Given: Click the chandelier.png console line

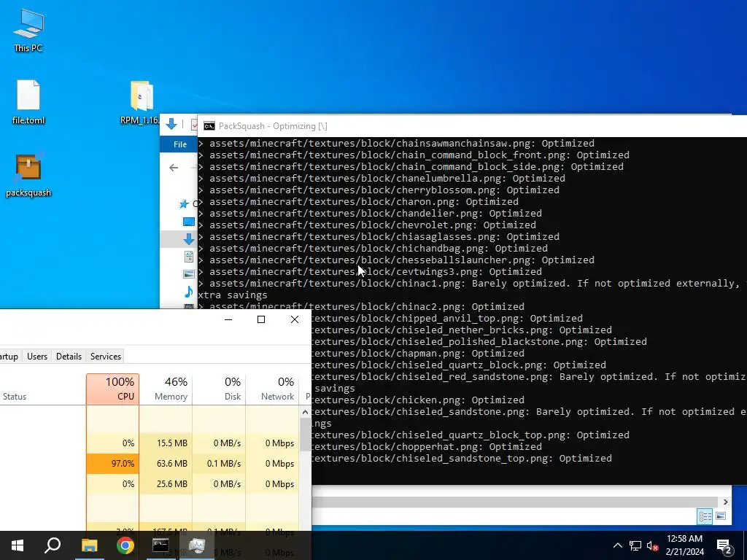Looking at the screenshot, I should [x=370, y=214].
